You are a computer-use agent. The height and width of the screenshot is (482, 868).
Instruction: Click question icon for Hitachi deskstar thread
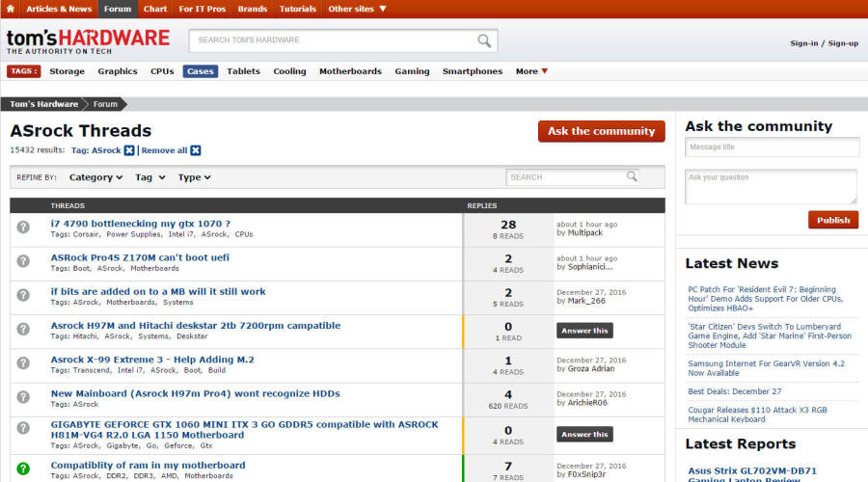tap(23, 329)
